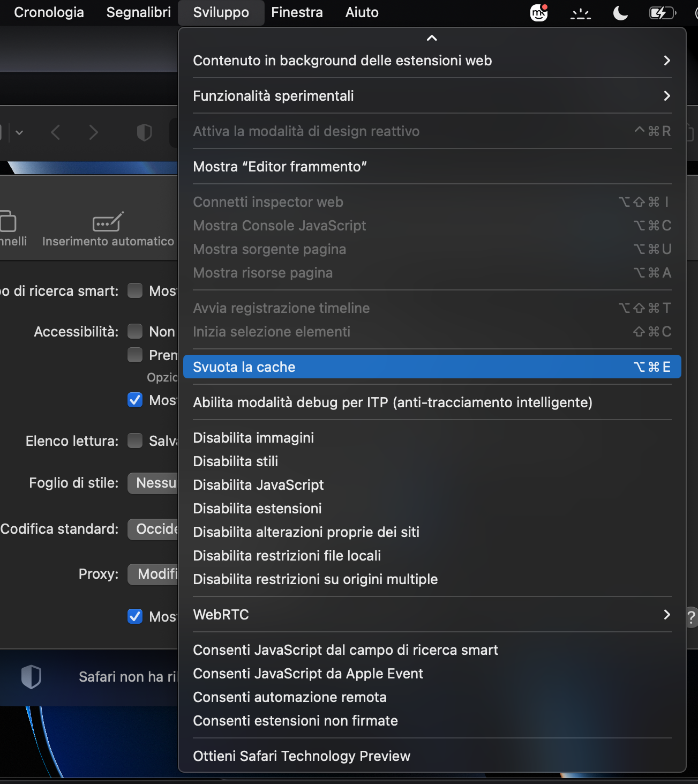Click the menu bar app icon with red badge
The height and width of the screenshot is (784, 698).
tap(538, 12)
